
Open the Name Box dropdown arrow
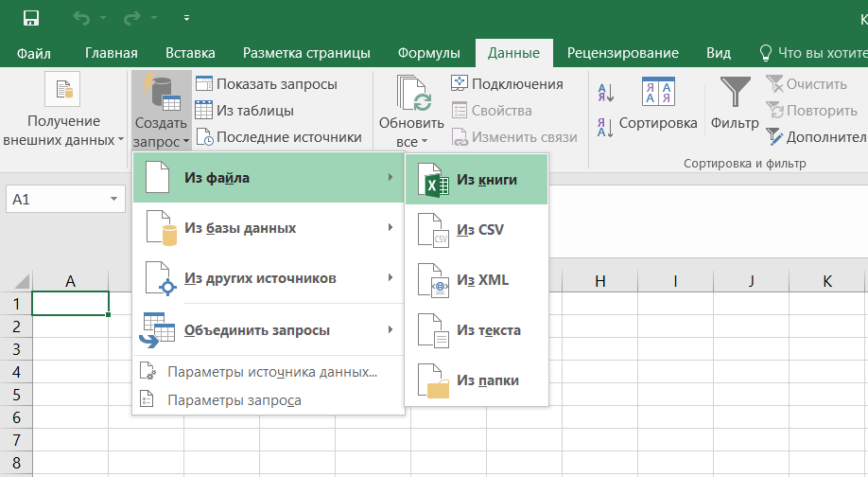point(113,200)
